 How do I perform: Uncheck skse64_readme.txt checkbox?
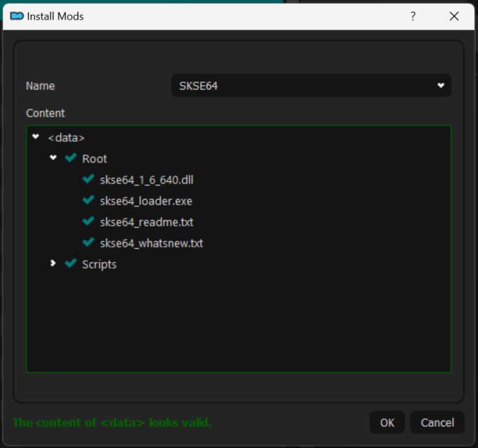click(x=88, y=222)
